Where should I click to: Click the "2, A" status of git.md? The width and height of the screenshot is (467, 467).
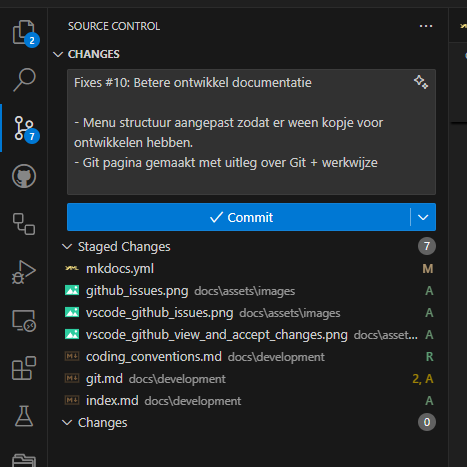click(x=423, y=379)
